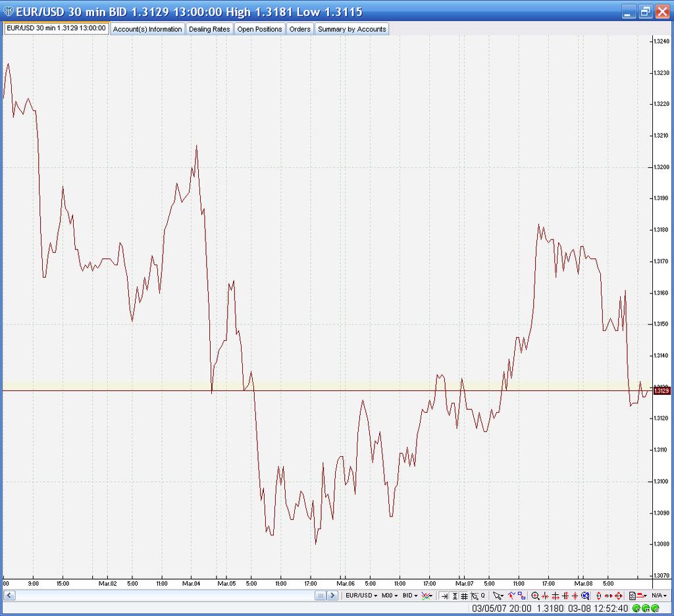
Task: Open the M30 timeframe dropdown
Action: pos(390,596)
